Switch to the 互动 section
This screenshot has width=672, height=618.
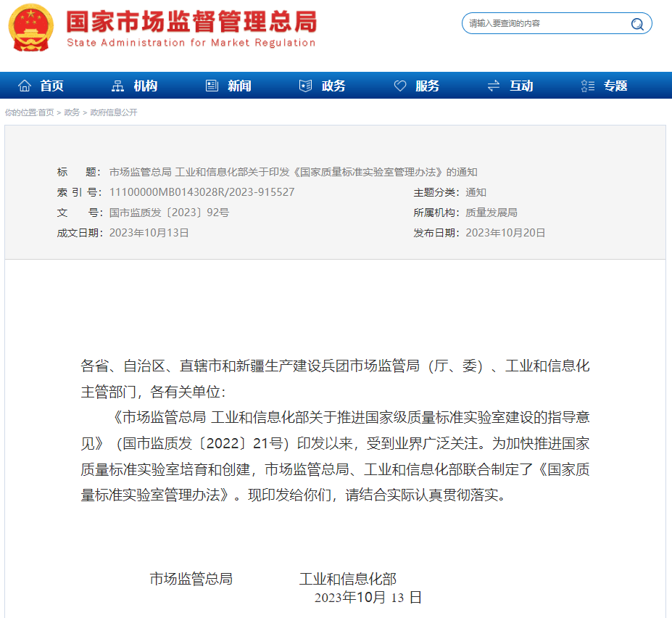coord(519,85)
